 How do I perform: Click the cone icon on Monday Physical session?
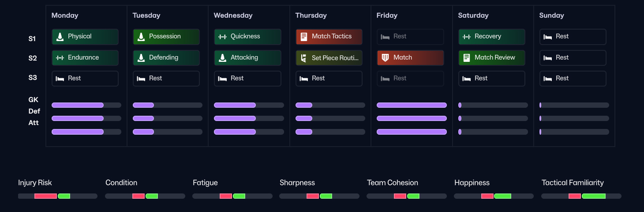point(60,37)
